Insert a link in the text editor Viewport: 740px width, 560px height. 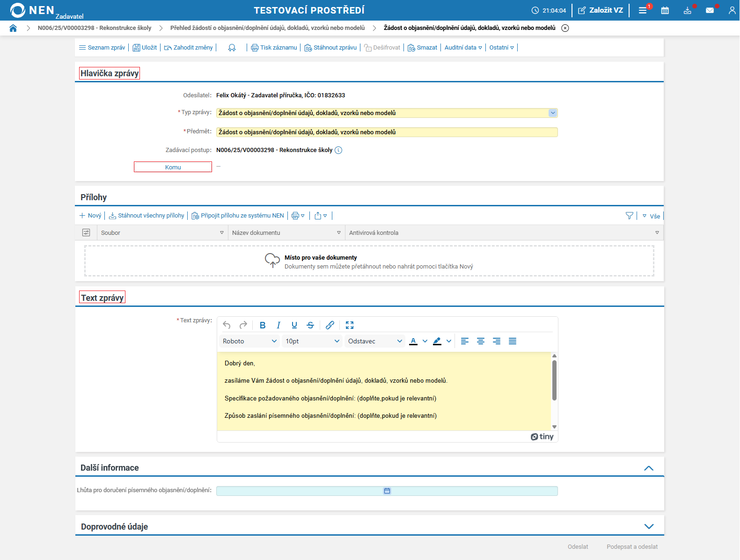pyautogui.click(x=330, y=325)
